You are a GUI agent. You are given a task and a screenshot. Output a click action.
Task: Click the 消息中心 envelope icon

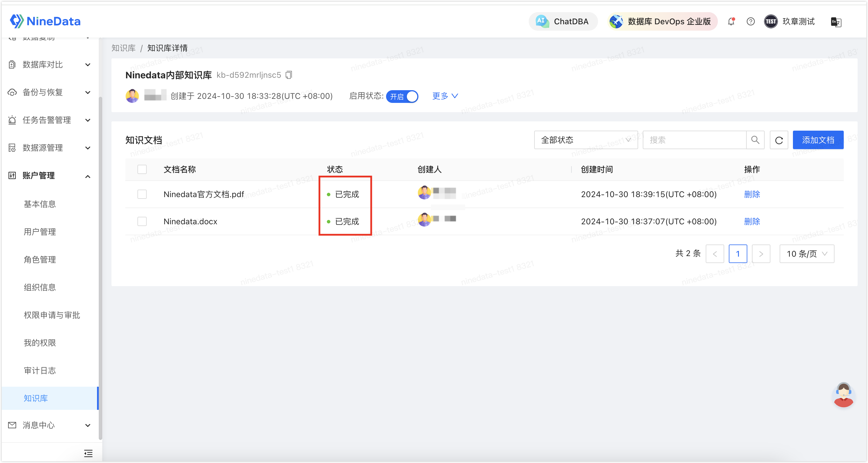pos(12,425)
